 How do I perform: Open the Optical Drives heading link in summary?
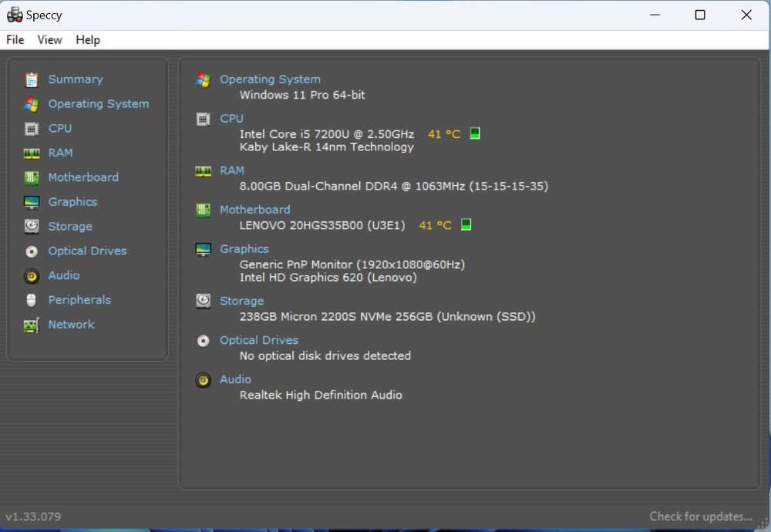point(259,340)
